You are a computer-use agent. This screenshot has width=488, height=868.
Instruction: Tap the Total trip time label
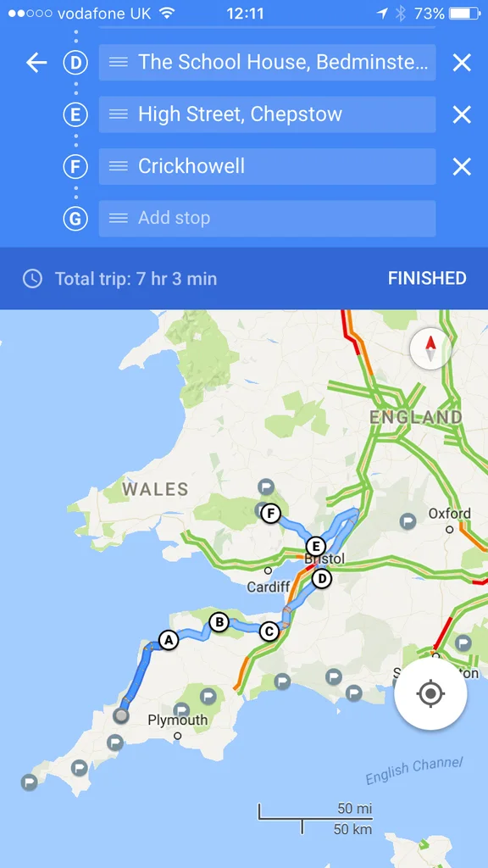pyautogui.click(x=136, y=278)
